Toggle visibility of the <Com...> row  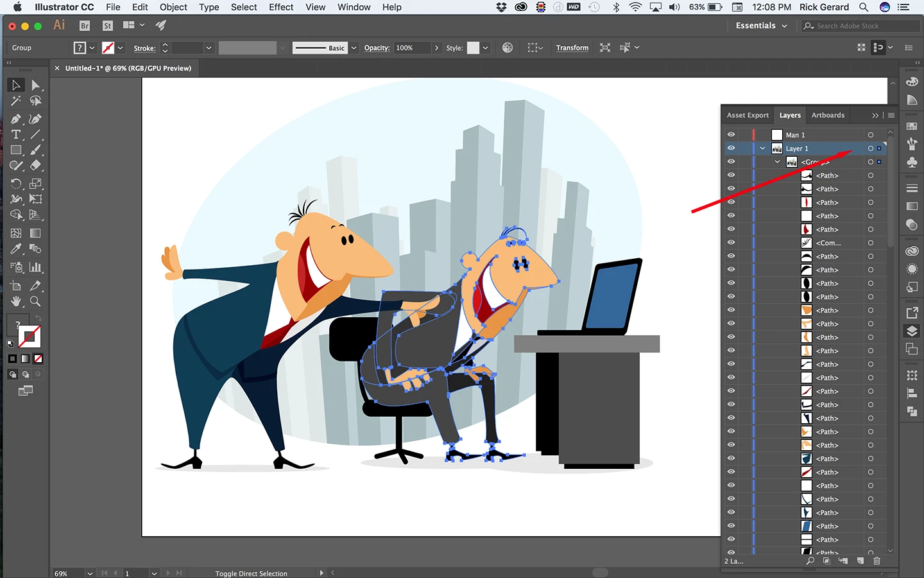[x=731, y=243]
